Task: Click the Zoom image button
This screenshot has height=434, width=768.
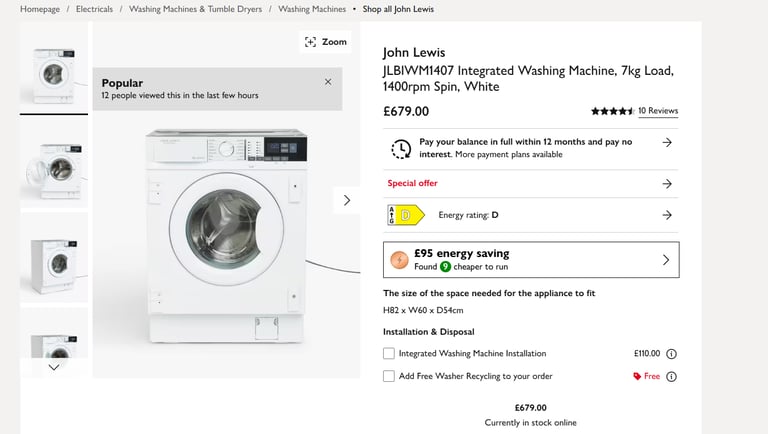Action: tap(325, 42)
